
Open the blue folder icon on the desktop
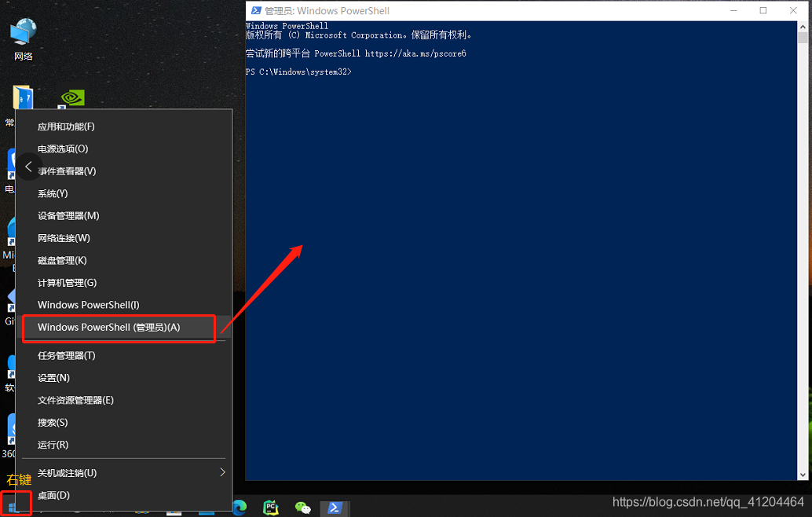coord(24,98)
